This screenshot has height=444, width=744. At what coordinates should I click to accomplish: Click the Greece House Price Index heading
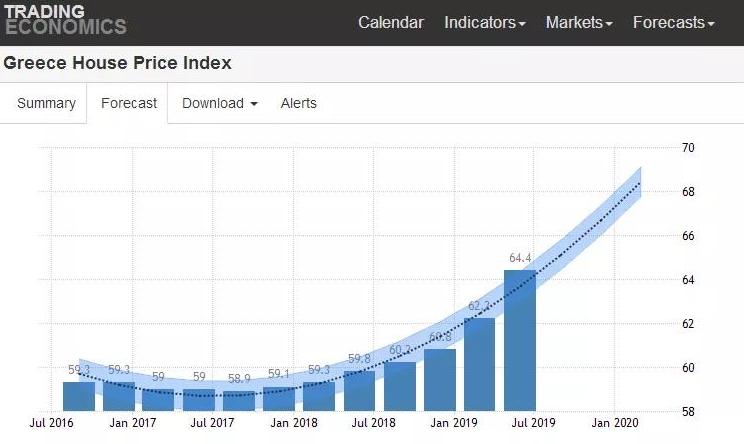coord(117,63)
